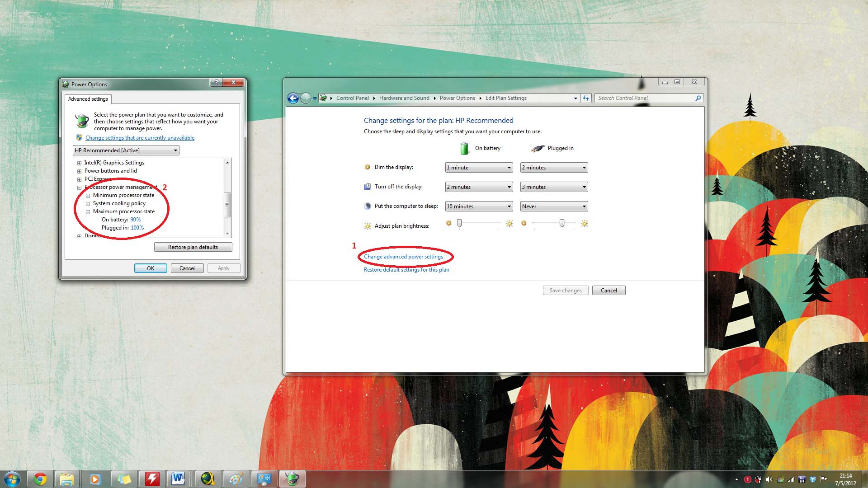Open Turn off display on-battery dropdown
The image size is (868, 488).
479,187
